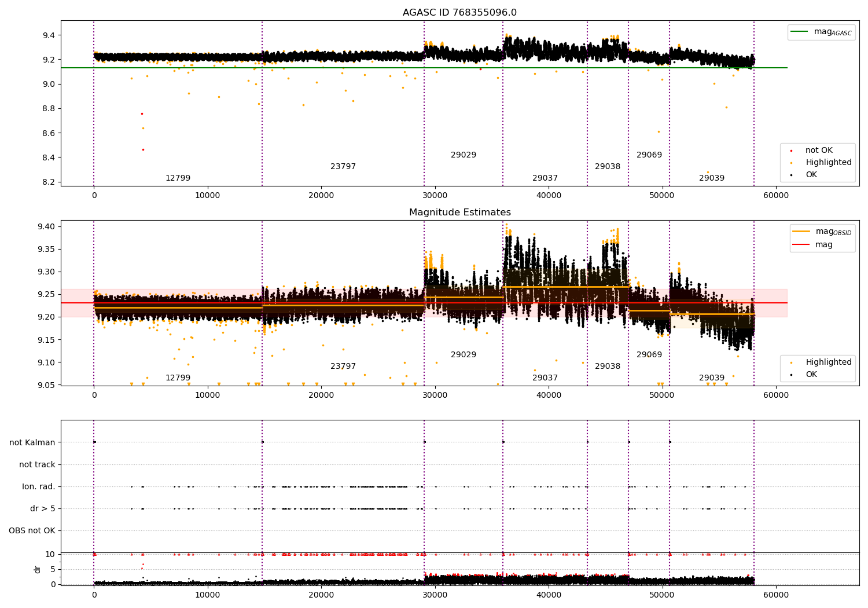The height and width of the screenshot is (608, 868).
Task: Click OBSID label 29069 in top panel
Action: (x=649, y=155)
